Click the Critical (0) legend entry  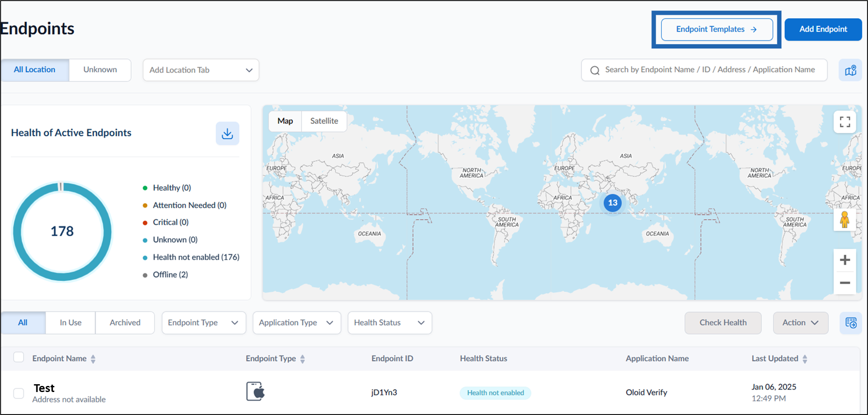166,222
